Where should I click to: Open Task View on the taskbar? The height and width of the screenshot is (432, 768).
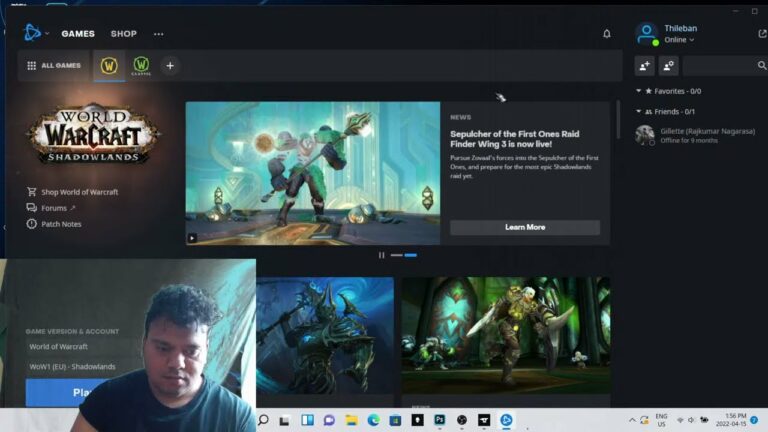285,420
